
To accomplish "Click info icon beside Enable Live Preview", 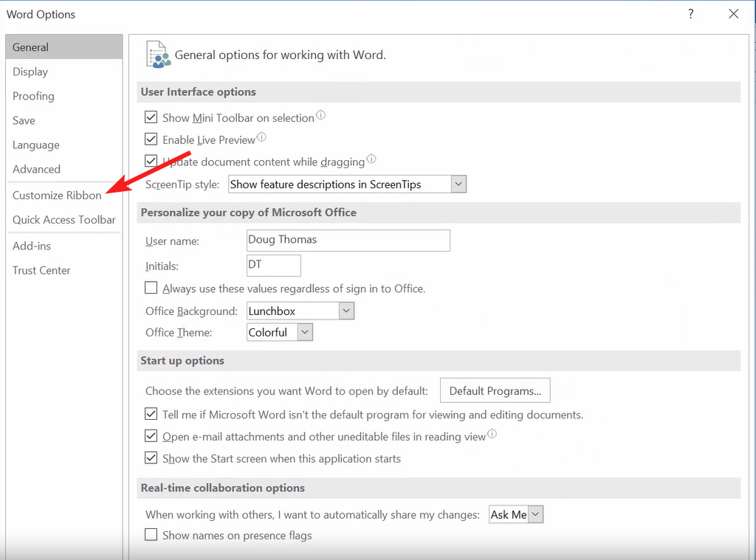I will pyautogui.click(x=261, y=137).
